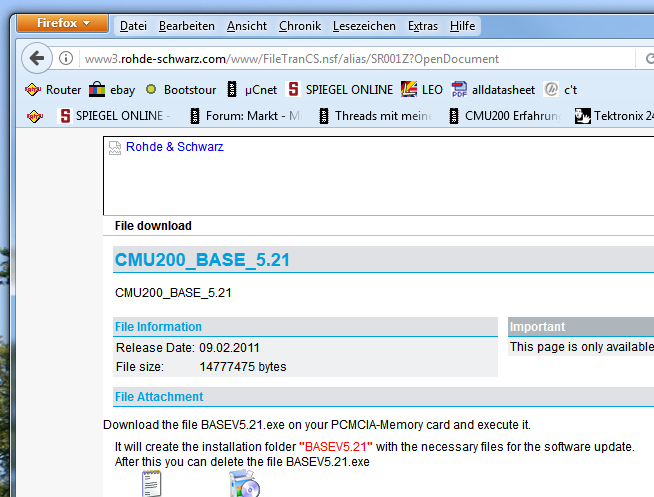The height and width of the screenshot is (497, 654).
Task: Click the alldatasheet PDF icon
Action: (x=459, y=89)
